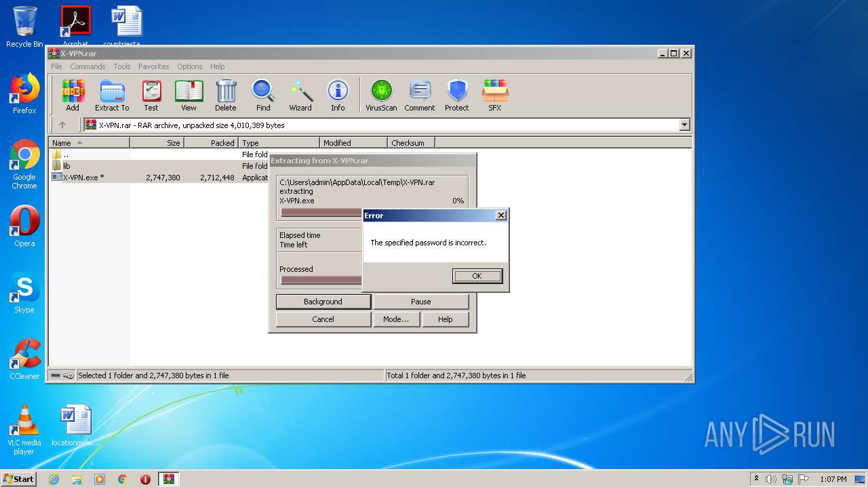
Task: Open CCleaner desktop shortcut
Action: click(x=24, y=359)
